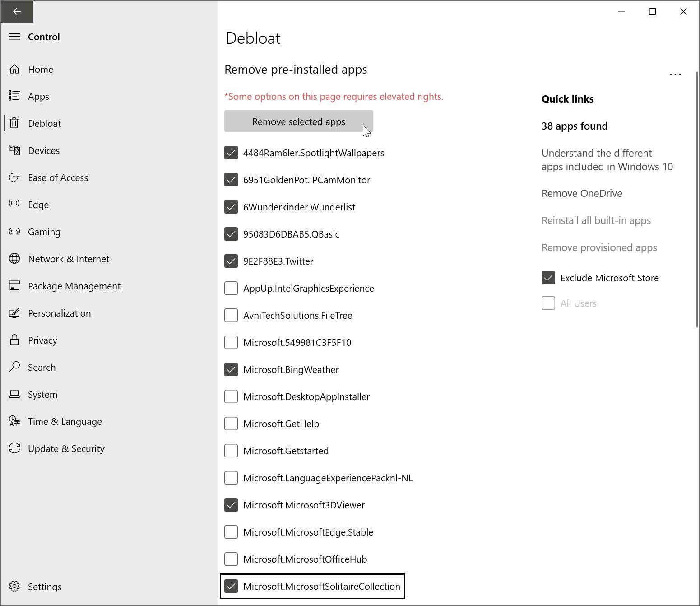This screenshot has height=606, width=700.
Task: Disable the Exclude Microsoft Store checkbox
Action: pos(548,278)
